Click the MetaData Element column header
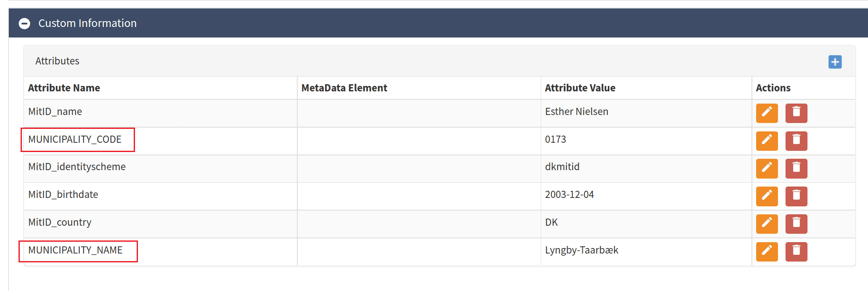Screen dimensions: 868x291 tap(344, 88)
